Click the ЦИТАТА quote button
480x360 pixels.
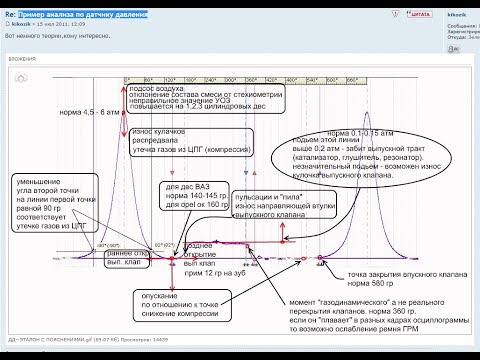(419, 14)
